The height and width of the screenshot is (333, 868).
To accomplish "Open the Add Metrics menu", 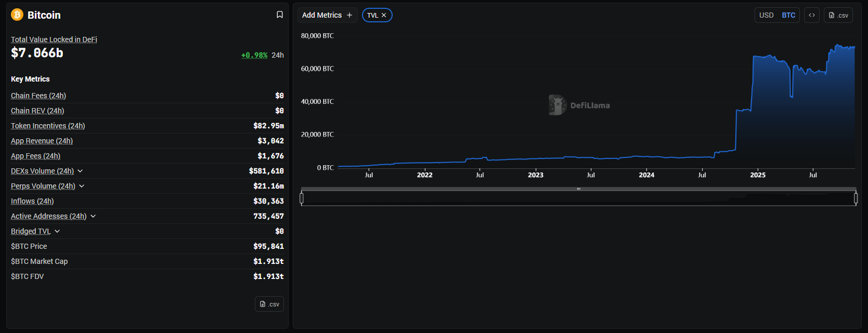I will (x=327, y=15).
